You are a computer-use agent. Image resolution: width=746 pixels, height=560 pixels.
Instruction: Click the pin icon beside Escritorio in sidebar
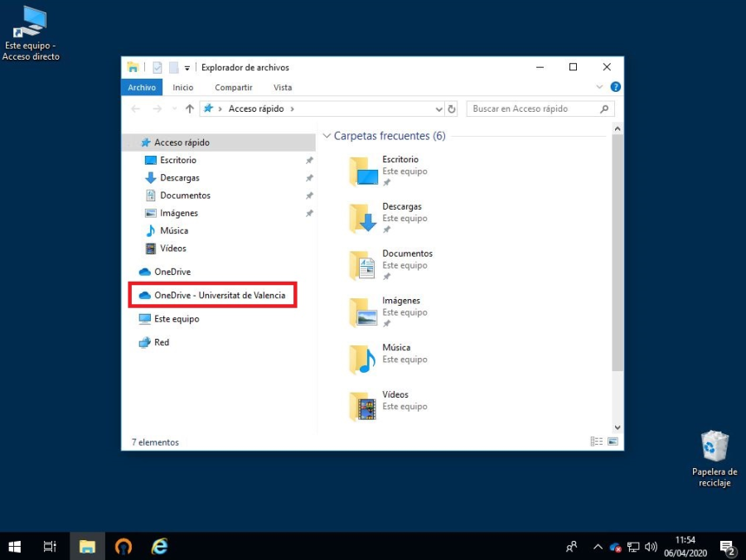click(309, 160)
